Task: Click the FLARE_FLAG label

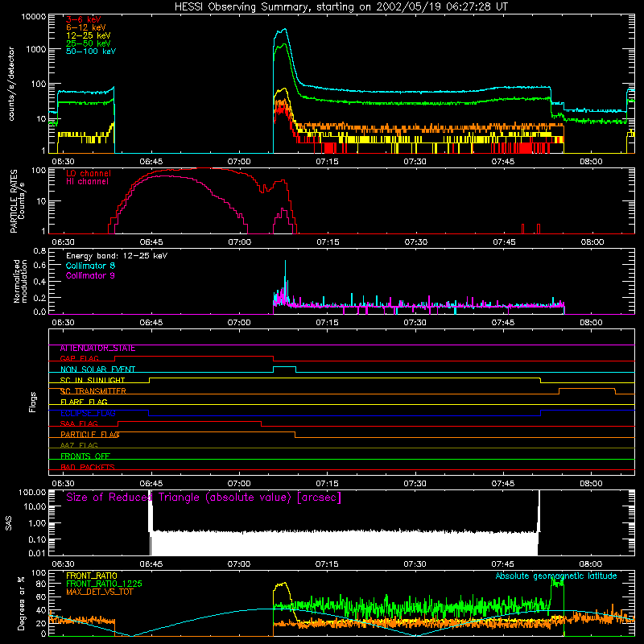Action: coord(84,402)
